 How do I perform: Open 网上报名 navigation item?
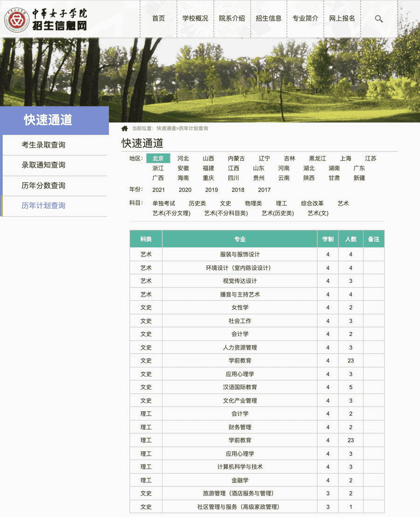[342, 19]
